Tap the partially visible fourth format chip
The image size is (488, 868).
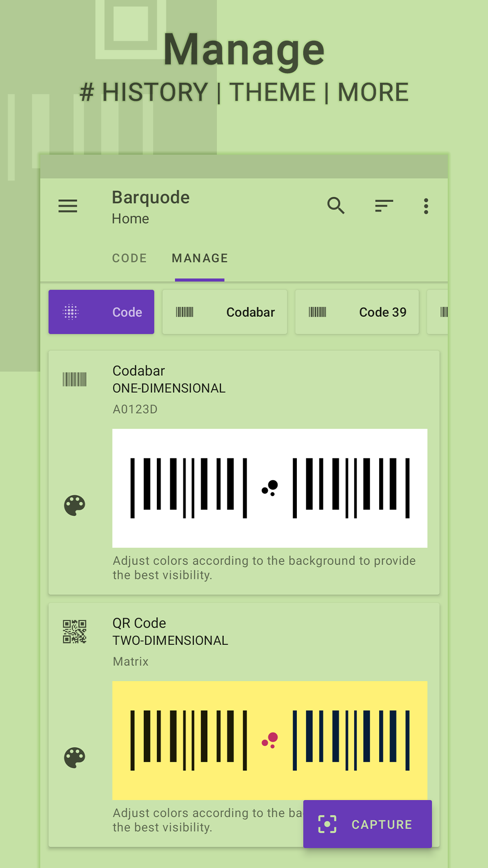click(438, 312)
